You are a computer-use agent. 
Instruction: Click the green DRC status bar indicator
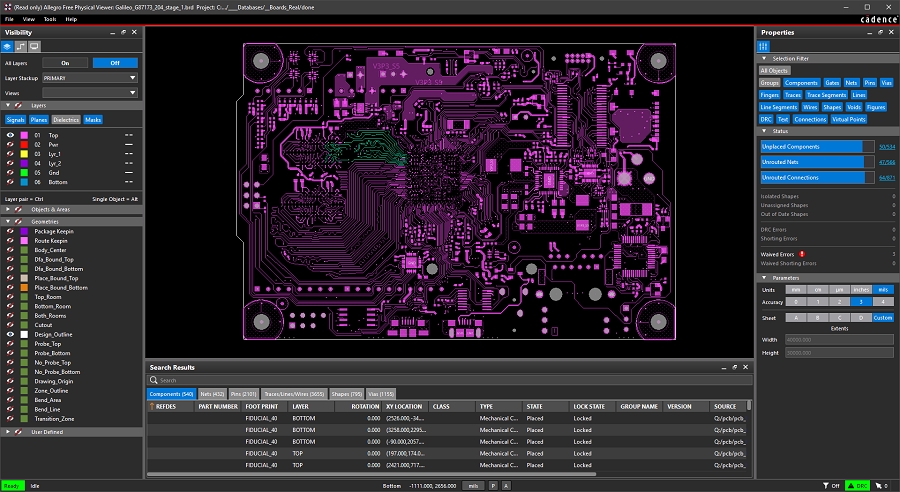click(859, 485)
